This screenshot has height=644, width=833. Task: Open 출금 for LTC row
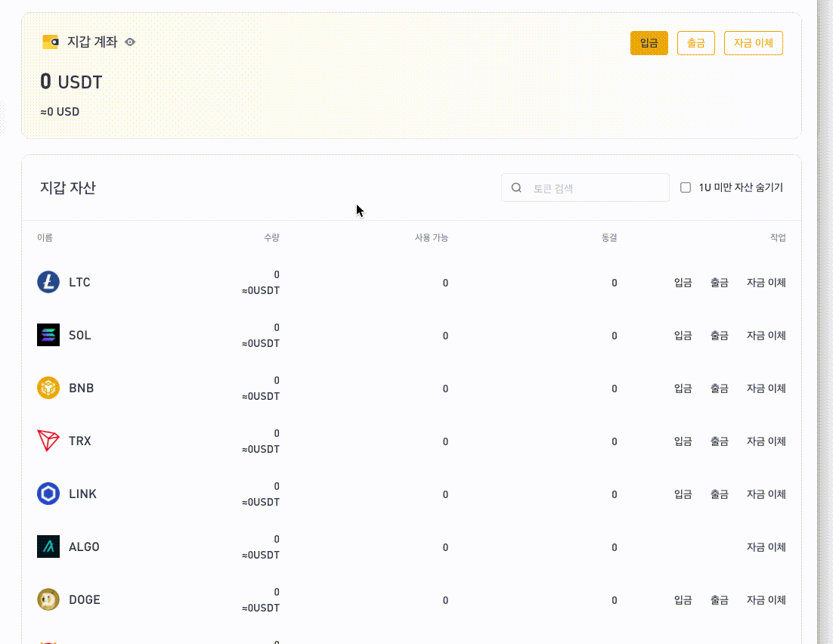tap(720, 283)
